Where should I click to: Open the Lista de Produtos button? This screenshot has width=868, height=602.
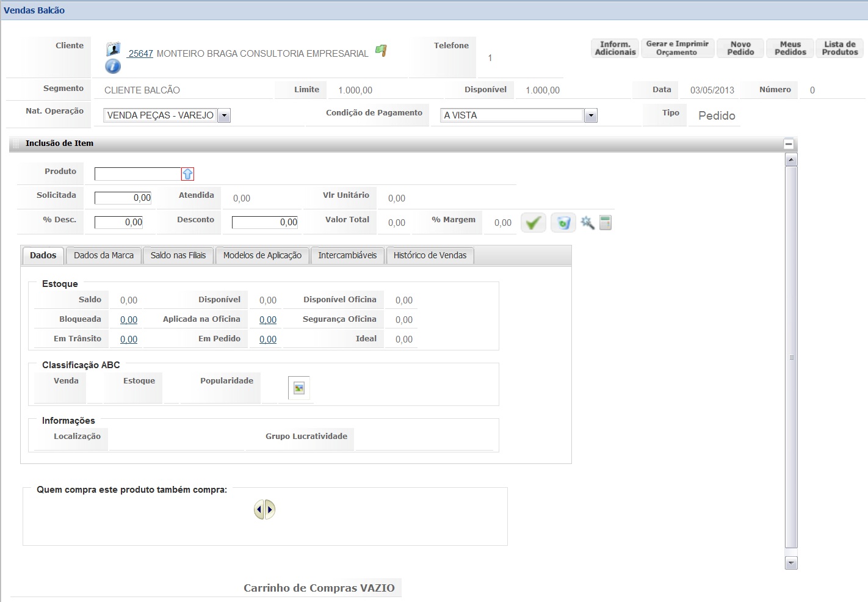tap(840, 48)
